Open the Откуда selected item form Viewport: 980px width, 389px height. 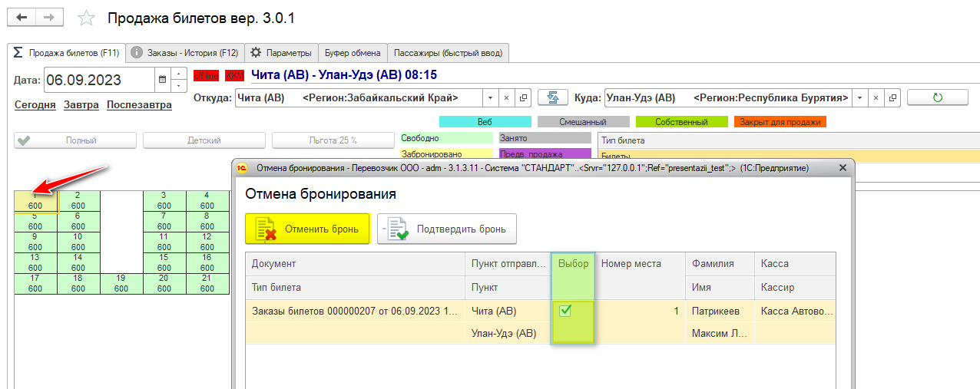click(524, 98)
